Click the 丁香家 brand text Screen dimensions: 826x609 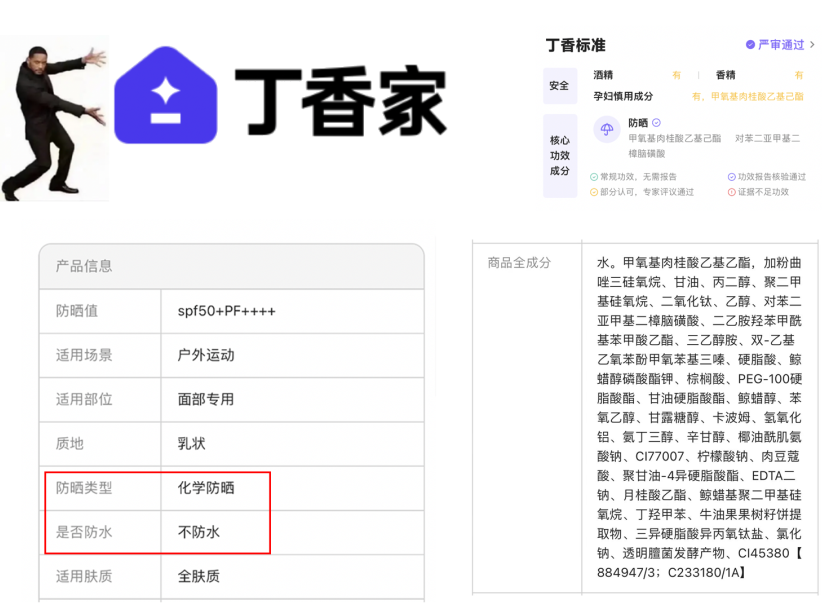click(x=341, y=100)
